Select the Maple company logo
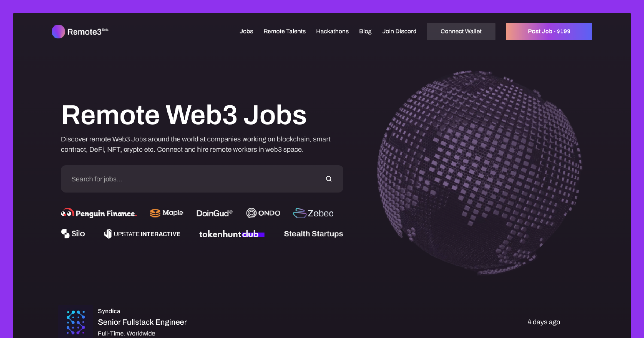The image size is (644, 338). [166, 213]
